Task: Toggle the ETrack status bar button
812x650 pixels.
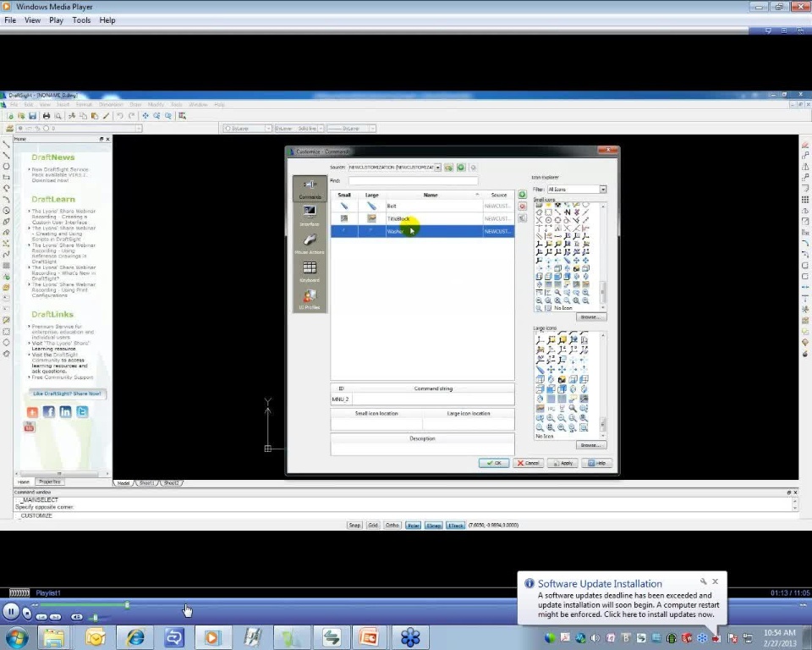Action: pyautogui.click(x=455, y=525)
